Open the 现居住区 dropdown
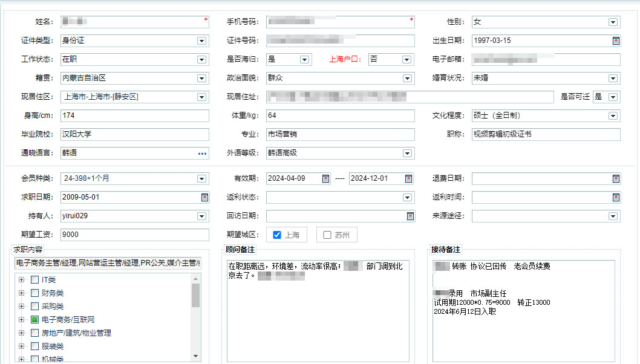Screen dimensions: 640x364 coord(201,97)
